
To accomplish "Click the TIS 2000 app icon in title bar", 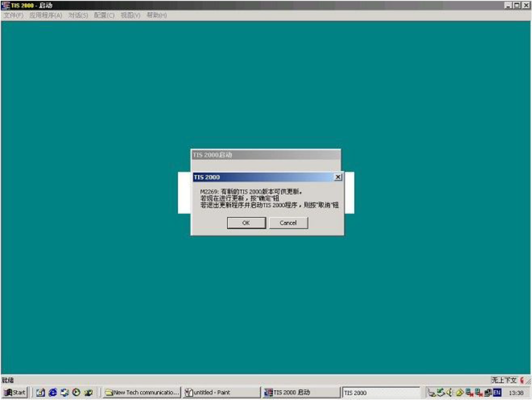I will 5,5.
